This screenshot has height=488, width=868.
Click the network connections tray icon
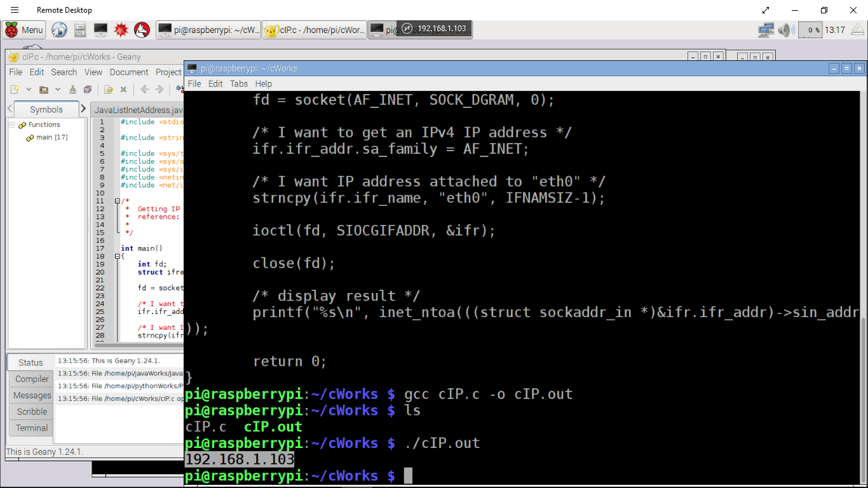click(x=766, y=30)
